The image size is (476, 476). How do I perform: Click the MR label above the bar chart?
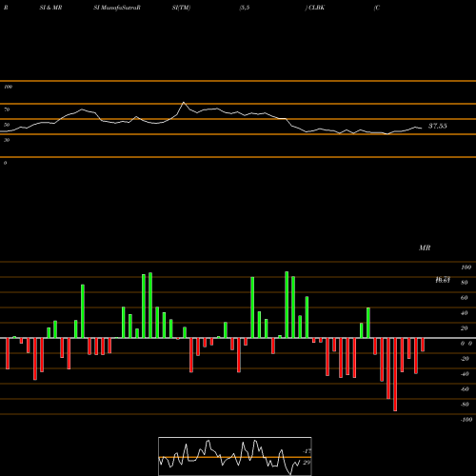pos(425,248)
